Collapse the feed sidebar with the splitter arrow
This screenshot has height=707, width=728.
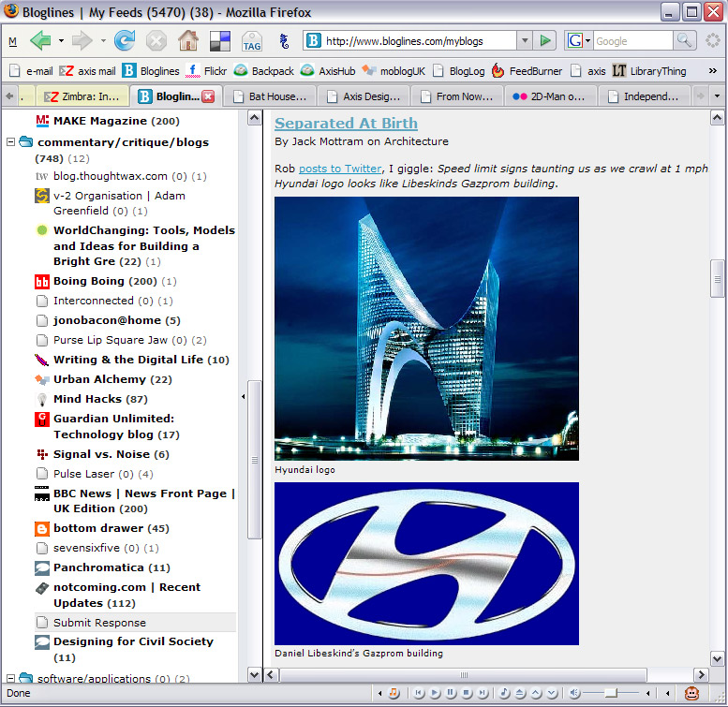(x=243, y=397)
